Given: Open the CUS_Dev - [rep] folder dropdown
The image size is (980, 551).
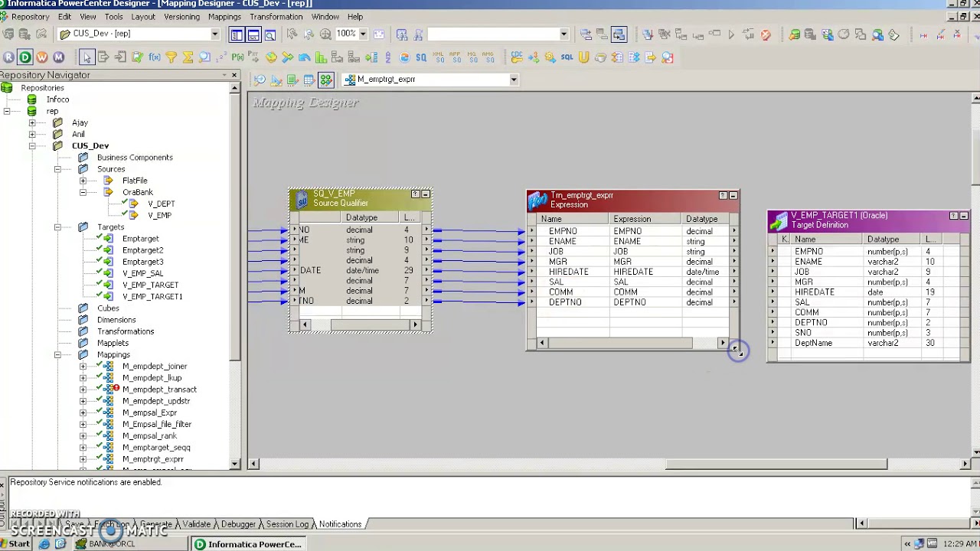Looking at the screenshot, I should tap(215, 34).
